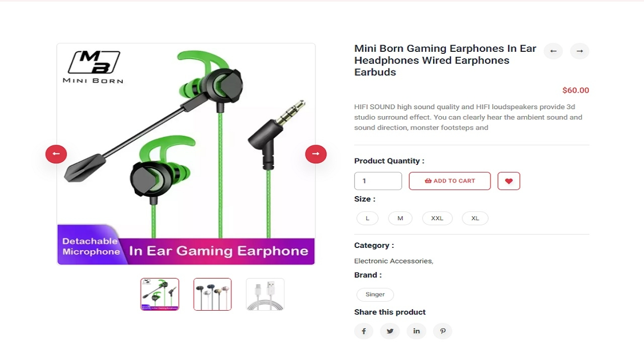View the green gaming earphones thumbnail
Viewport: 644px width, 362px height.
pyautogui.click(x=159, y=294)
